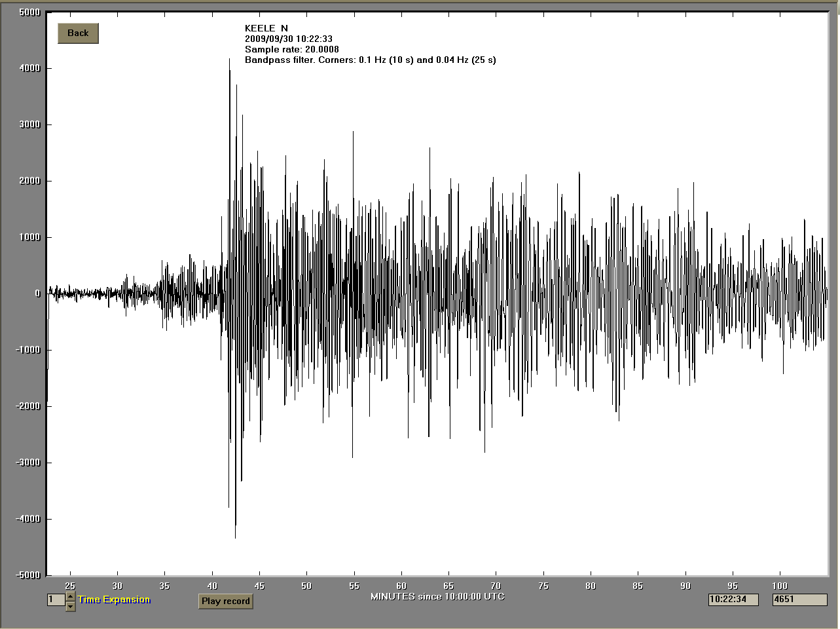Click the -1000 label on the vertical axis
This screenshot has height=629, width=840.
point(28,350)
